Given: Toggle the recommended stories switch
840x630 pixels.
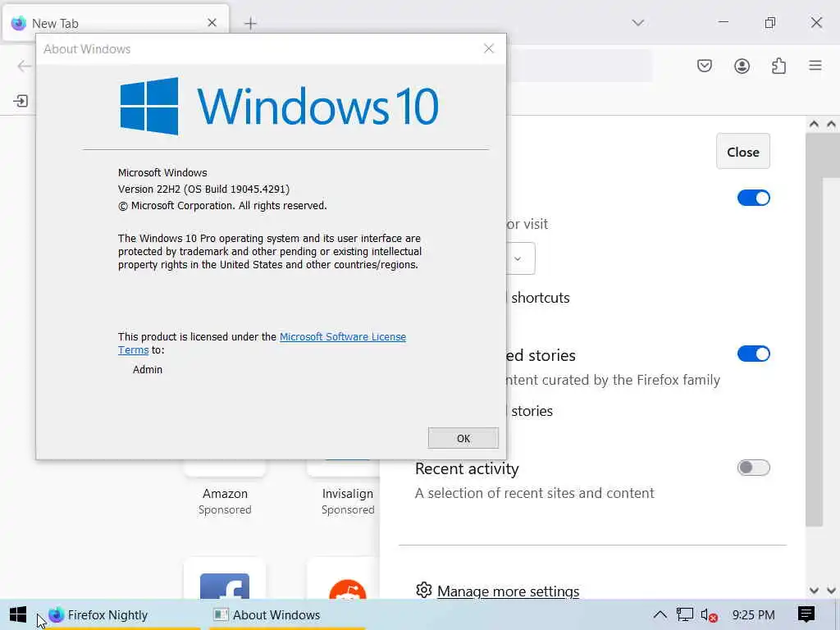Looking at the screenshot, I should (754, 354).
